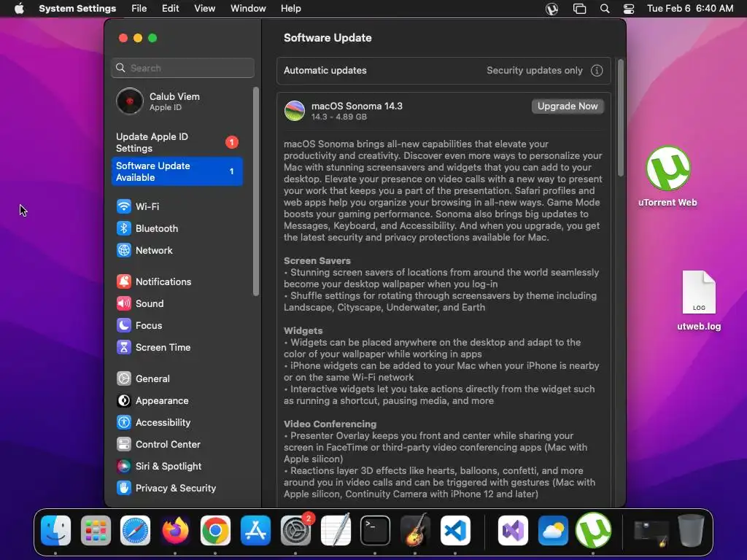Screen dimensions: 747x560
Task: Click Upgrade Now button
Action: (x=568, y=106)
